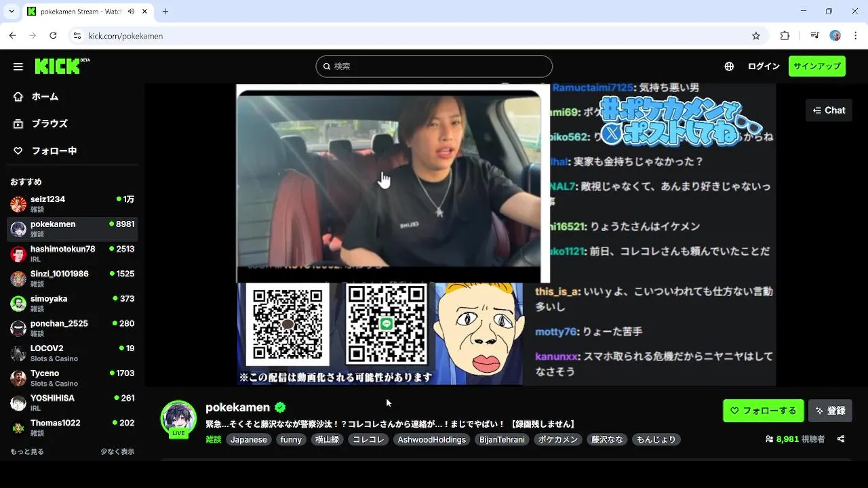Open the simoyaka channel
This screenshot has height=488, width=868.
(72, 304)
